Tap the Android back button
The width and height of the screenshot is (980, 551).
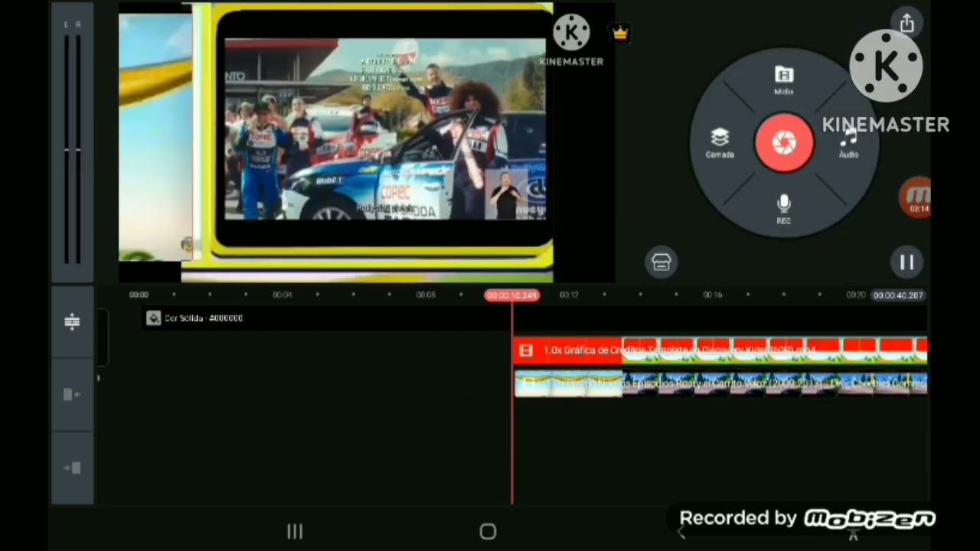tap(681, 533)
